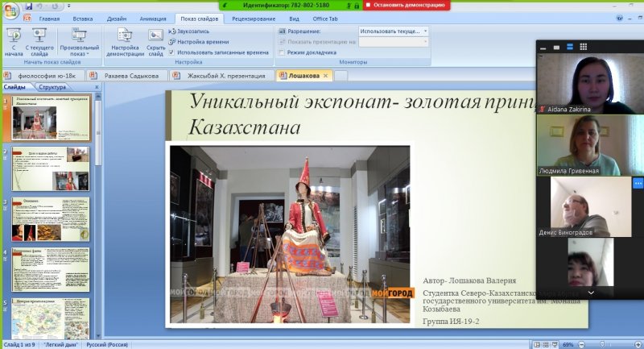Screen dimensions: 644x349
Task: Click the slide pane vertical scrollbar thumb
Action: click(x=97, y=131)
